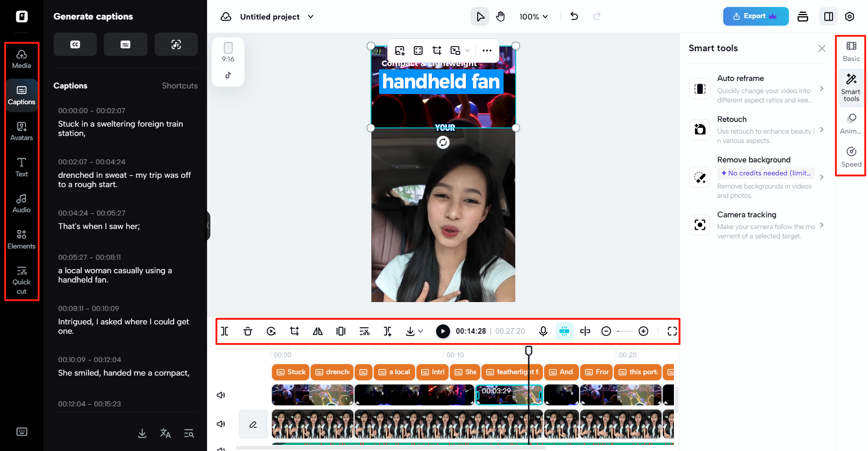
Task: Open the Avatars panel in the sidebar
Action: [21, 130]
